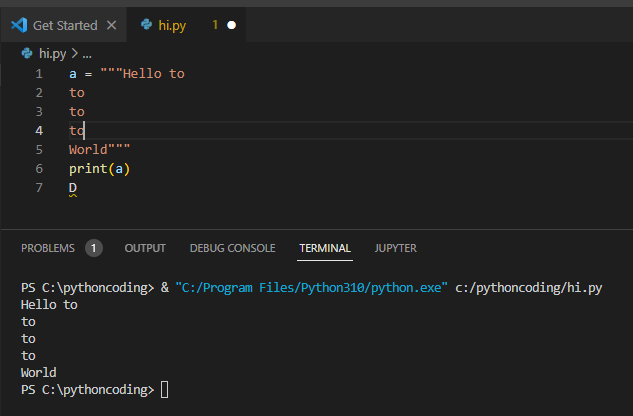Click the underlined 'D' on line 7
This screenshot has height=416, width=633.
coord(73,188)
